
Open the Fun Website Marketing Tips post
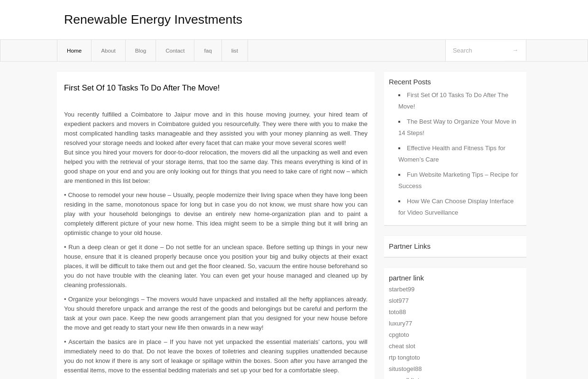coord(458,180)
